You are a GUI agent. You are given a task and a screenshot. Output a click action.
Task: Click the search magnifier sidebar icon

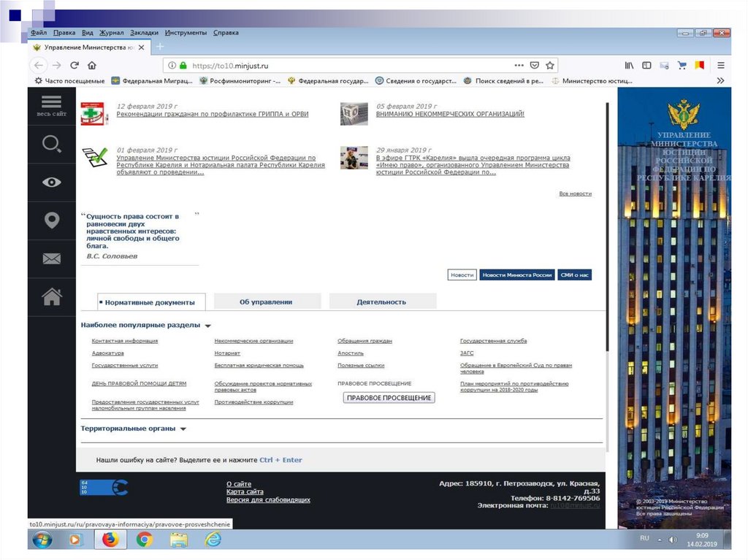point(51,144)
